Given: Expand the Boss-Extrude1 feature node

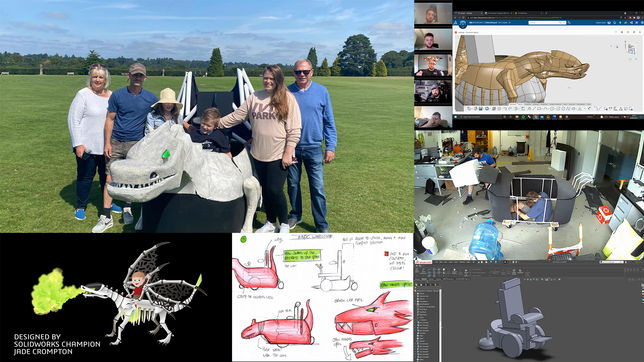Looking at the screenshot, I should pos(415,322).
